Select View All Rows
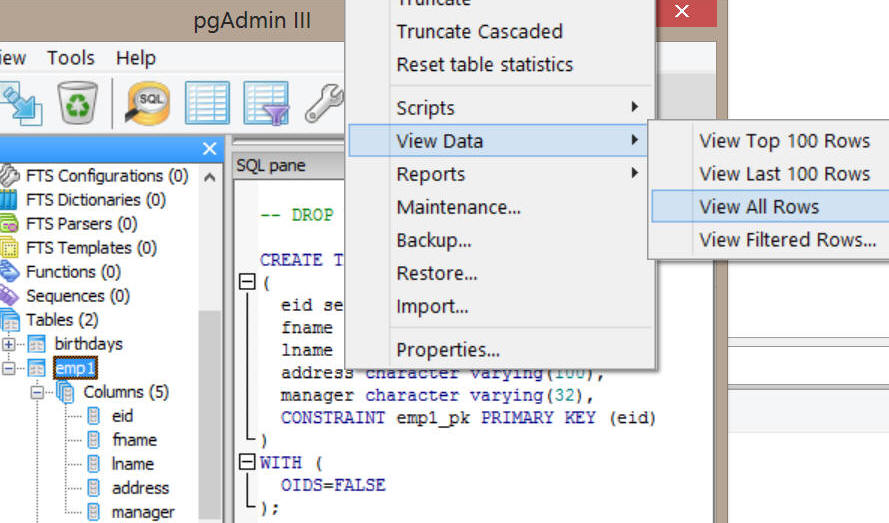The image size is (889, 523). [x=771, y=206]
